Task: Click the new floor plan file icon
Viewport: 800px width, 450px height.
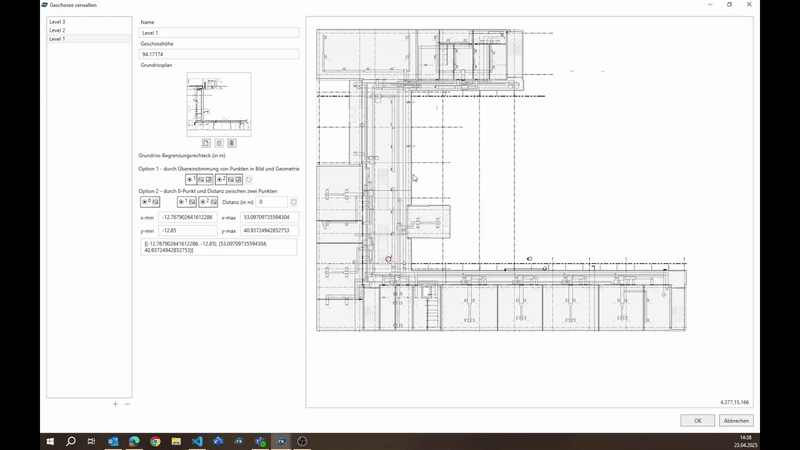Action: pyautogui.click(x=206, y=143)
